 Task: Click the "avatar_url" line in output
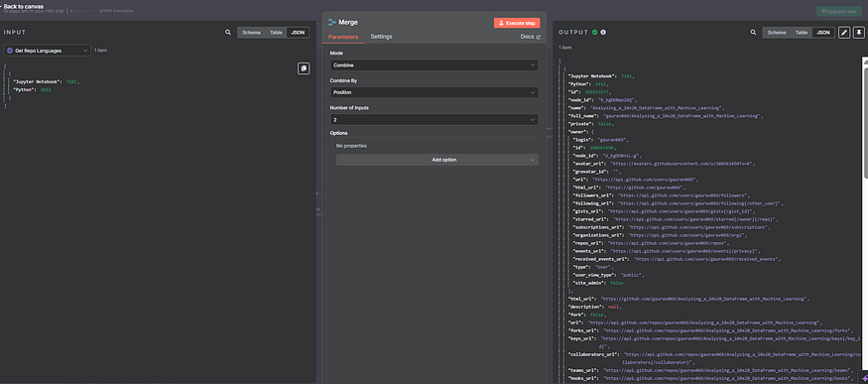click(665, 164)
